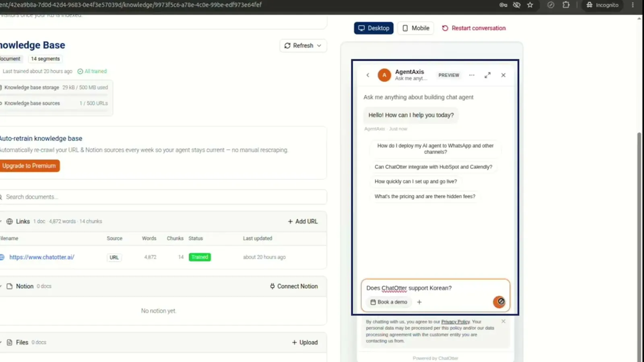Click the 14 segments badge

point(45,59)
